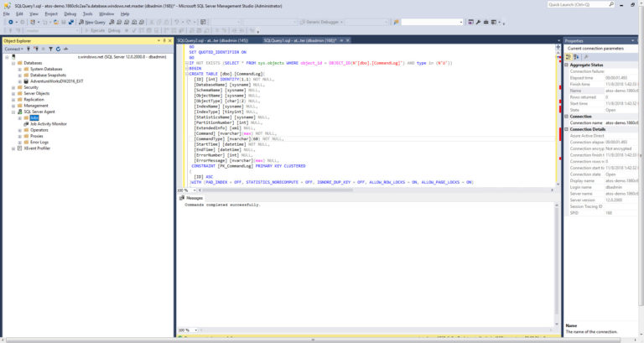Open the File menu

7,14
